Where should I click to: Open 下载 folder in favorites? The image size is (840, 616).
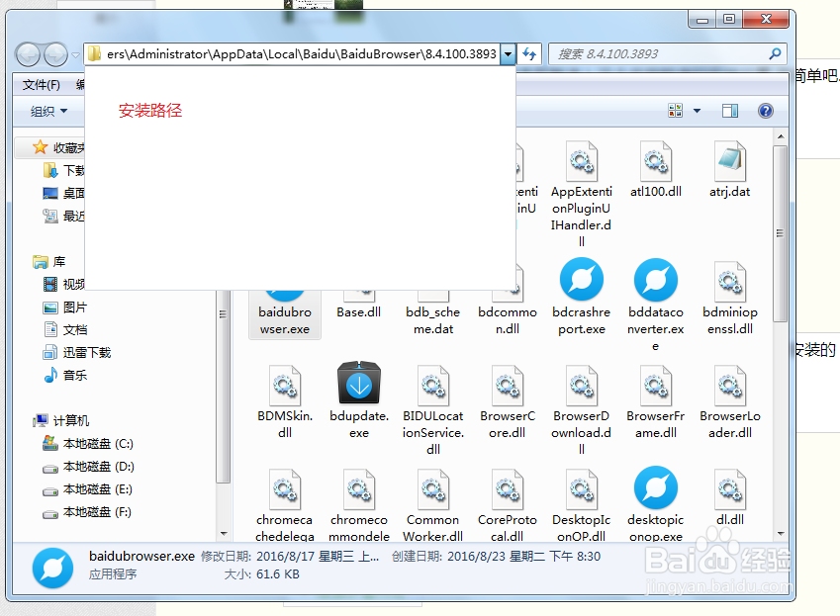click(x=64, y=171)
